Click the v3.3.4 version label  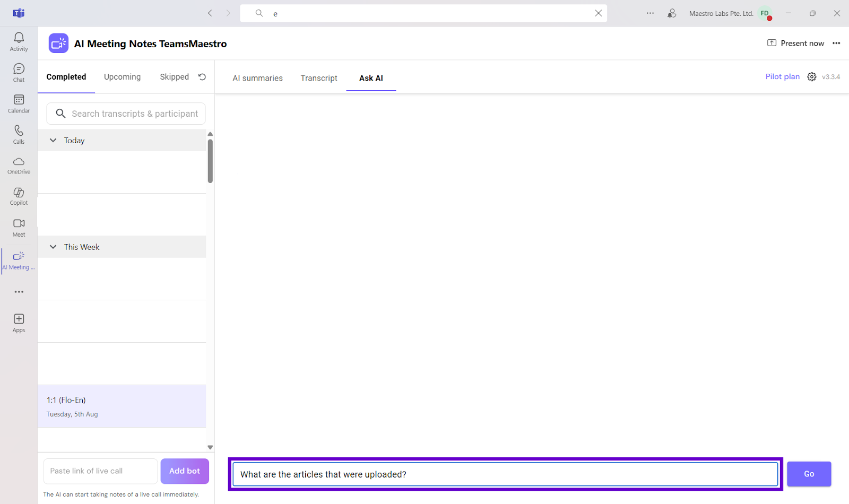pyautogui.click(x=831, y=77)
